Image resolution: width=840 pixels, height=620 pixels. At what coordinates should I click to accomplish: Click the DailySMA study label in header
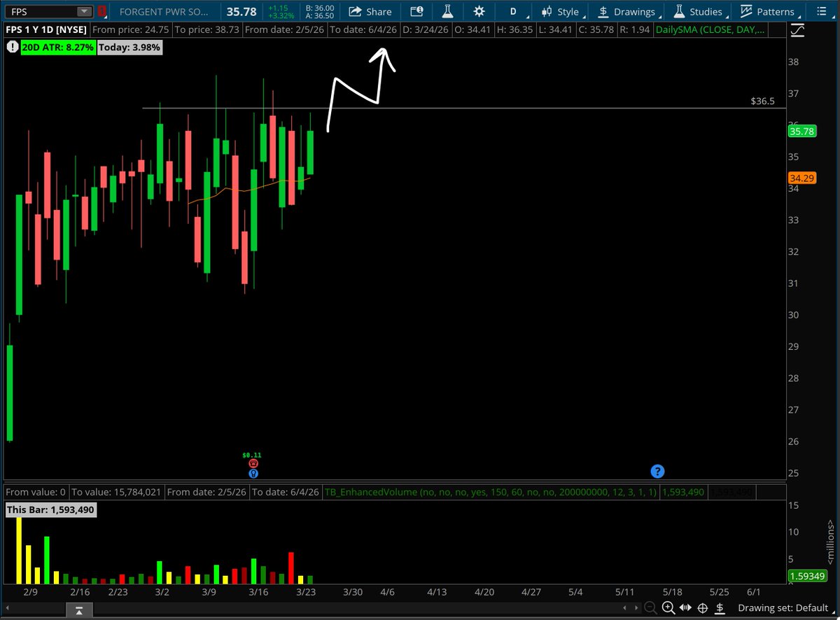pos(710,30)
